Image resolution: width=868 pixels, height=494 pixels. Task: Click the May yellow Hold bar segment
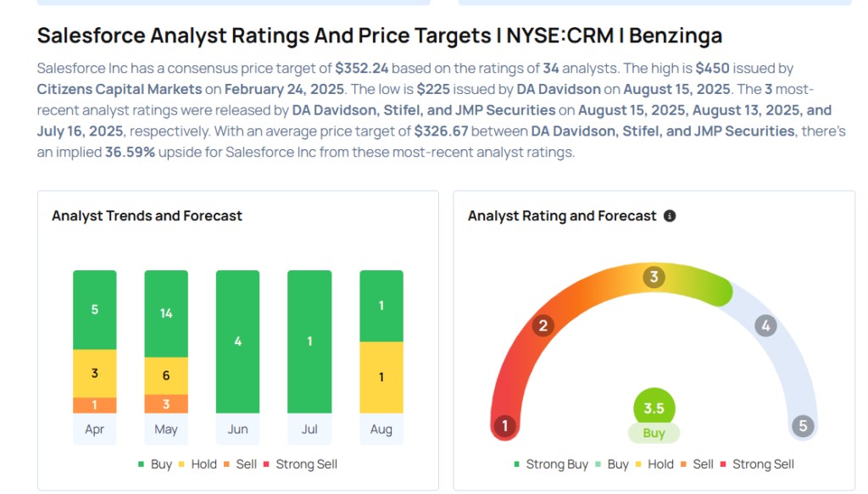[x=166, y=375]
